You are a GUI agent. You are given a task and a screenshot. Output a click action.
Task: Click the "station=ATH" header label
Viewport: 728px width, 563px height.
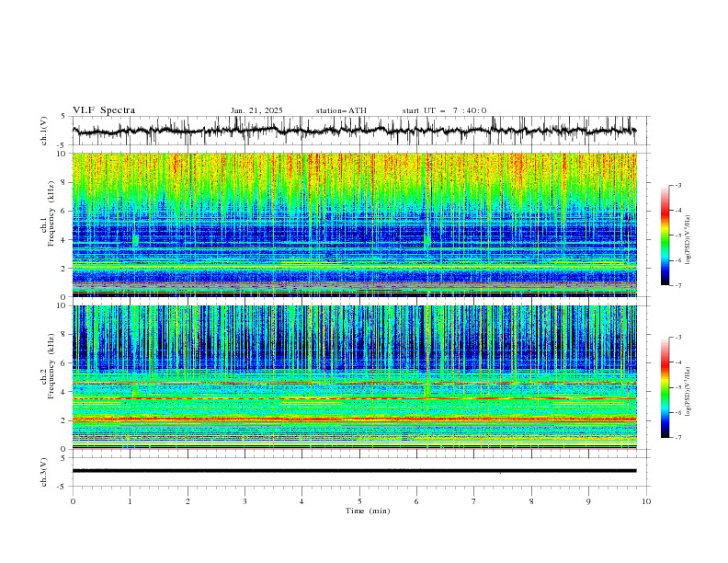tap(341, 110)
